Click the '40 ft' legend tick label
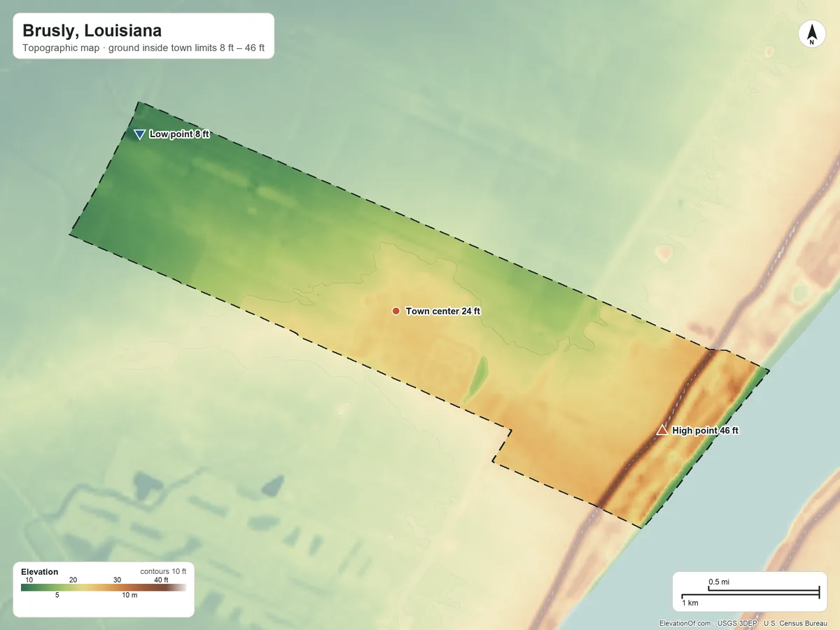This screenshot has height=630, width=840. point(161,580)
